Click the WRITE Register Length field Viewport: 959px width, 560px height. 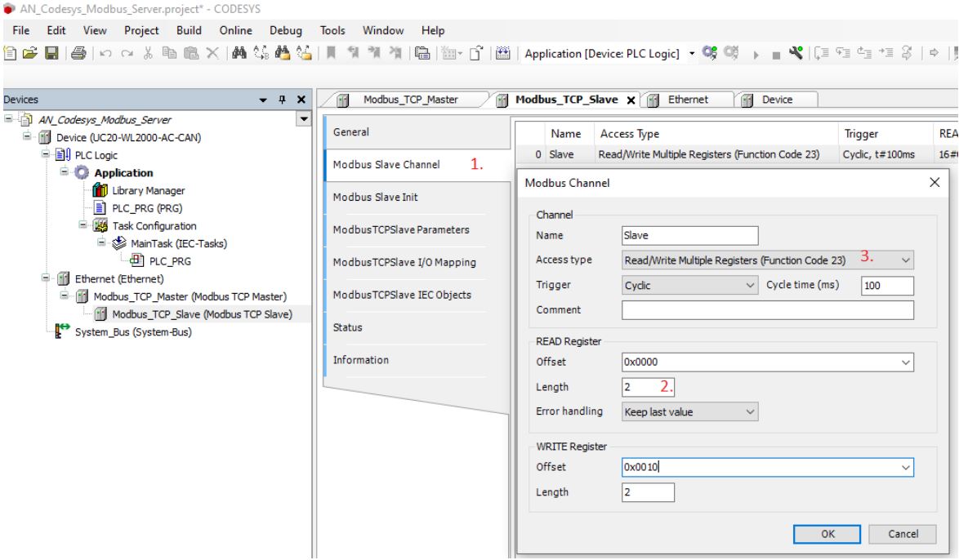pyautogui.click(x=648, y=492)
